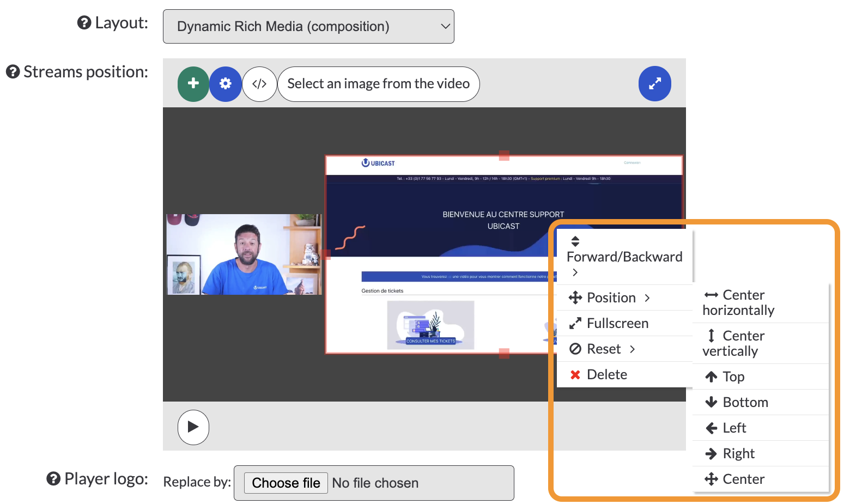Click the Left arrow icon
844x504 pixels.
pyautogui.click(x=711, y=428)
